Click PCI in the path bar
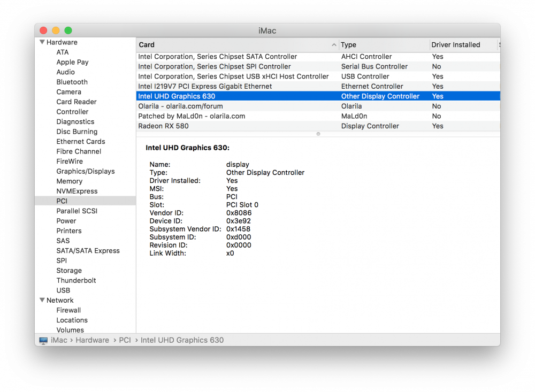 tap(125, 340)
